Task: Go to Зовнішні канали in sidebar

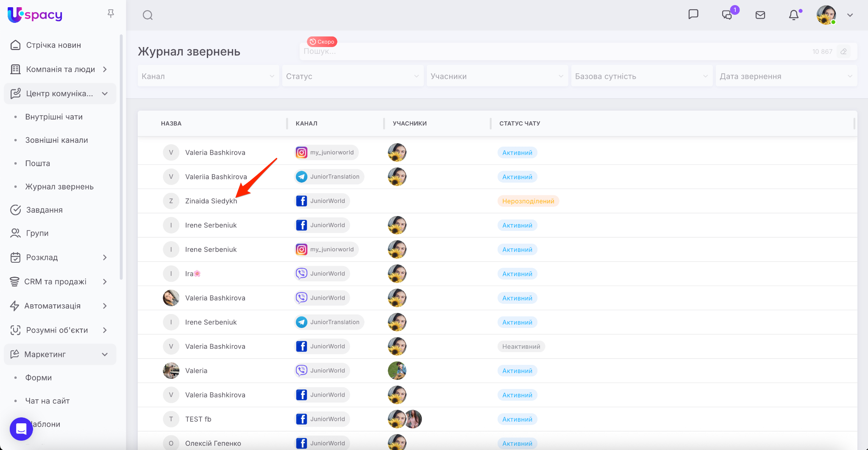Action: (56, 140)
